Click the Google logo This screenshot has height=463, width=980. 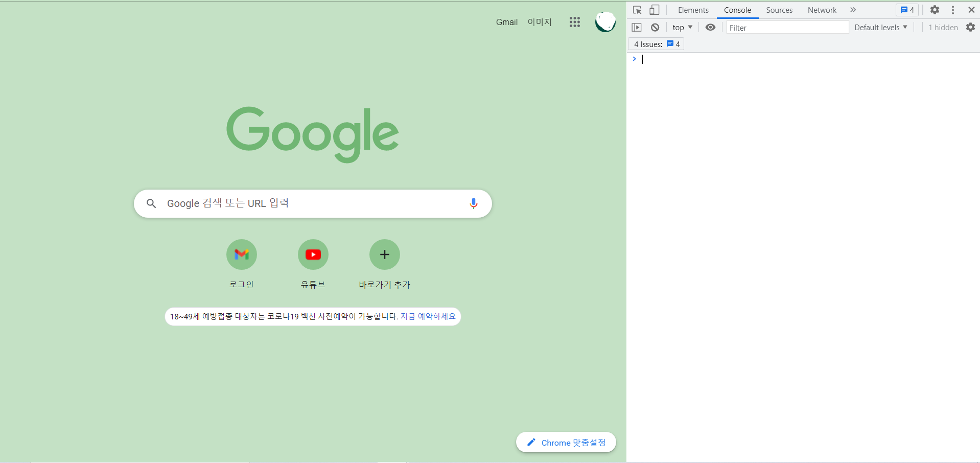pyautogui.click(x=312, y=134)
